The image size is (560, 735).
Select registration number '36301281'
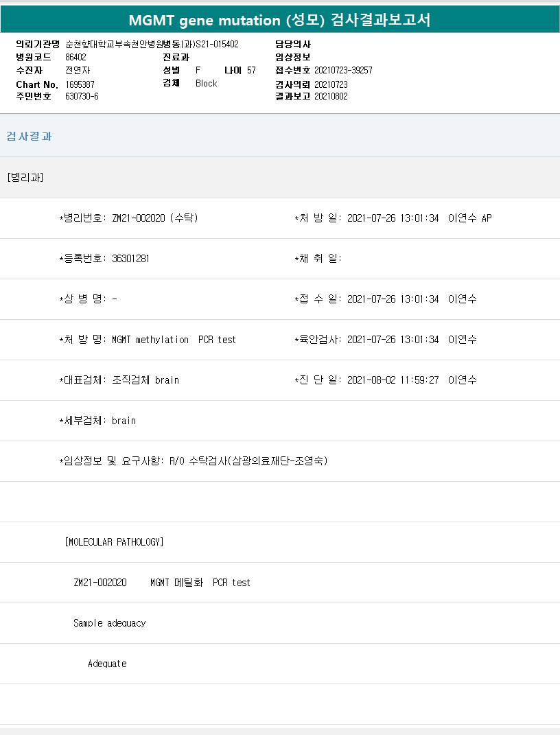pos(130,259)
